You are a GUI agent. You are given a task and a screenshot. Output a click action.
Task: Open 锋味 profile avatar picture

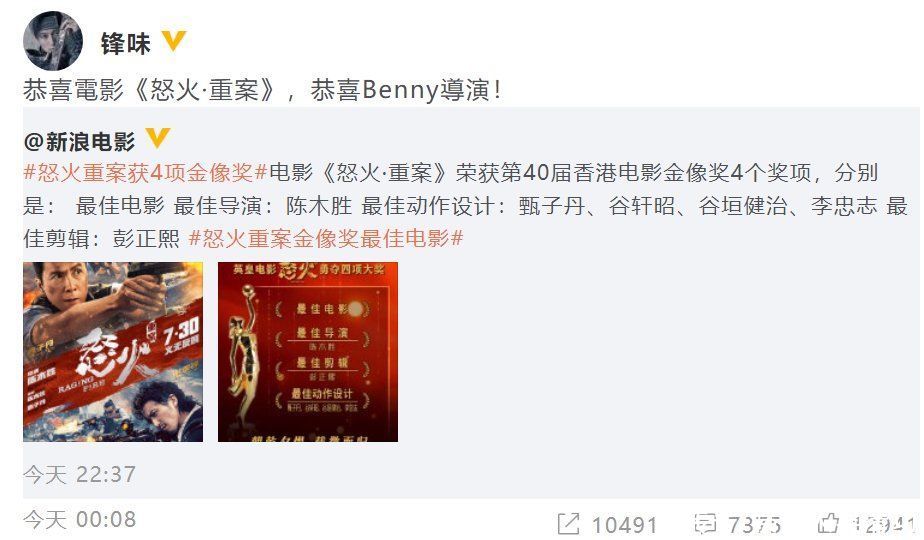(x=52, y=41)
